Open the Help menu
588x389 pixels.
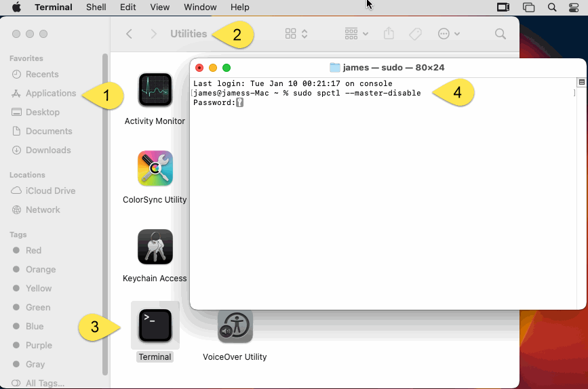(239, 7)
